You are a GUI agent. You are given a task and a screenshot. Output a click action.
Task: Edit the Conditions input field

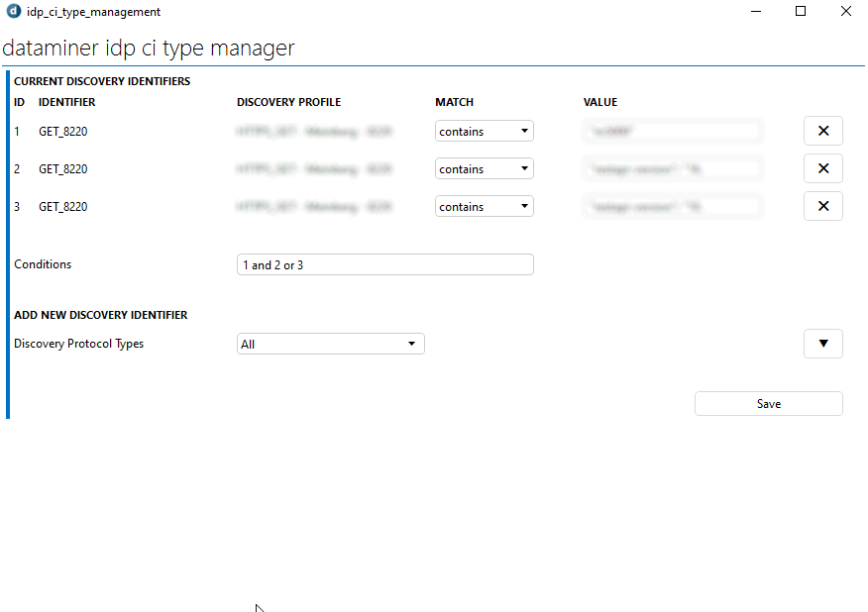click(385, 264)
